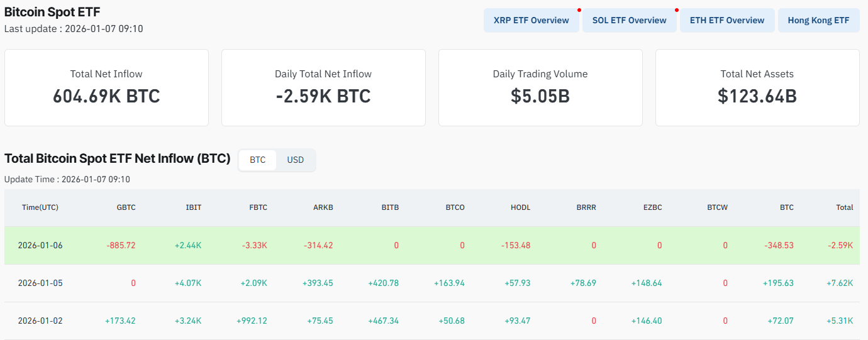Click the BTCO value +50.68
The height and width of the screenshot is (340, 868).
pyautogui.click(x=451, y=321)
